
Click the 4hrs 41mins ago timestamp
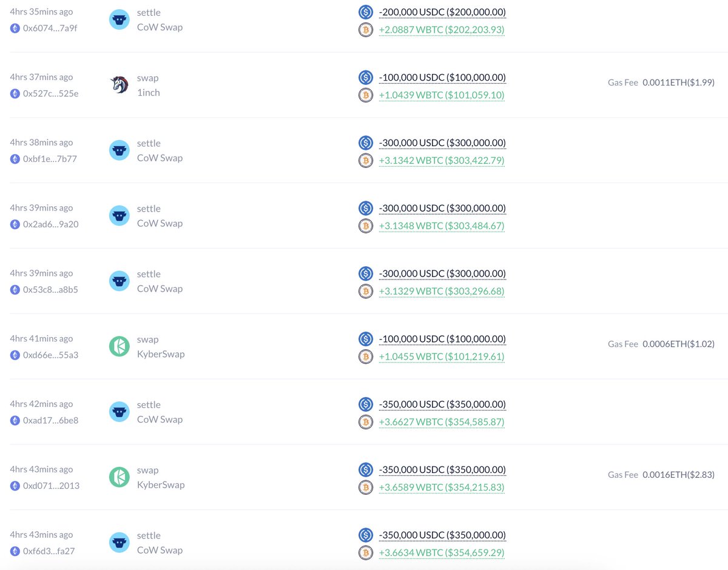click(x=41, y=339)
